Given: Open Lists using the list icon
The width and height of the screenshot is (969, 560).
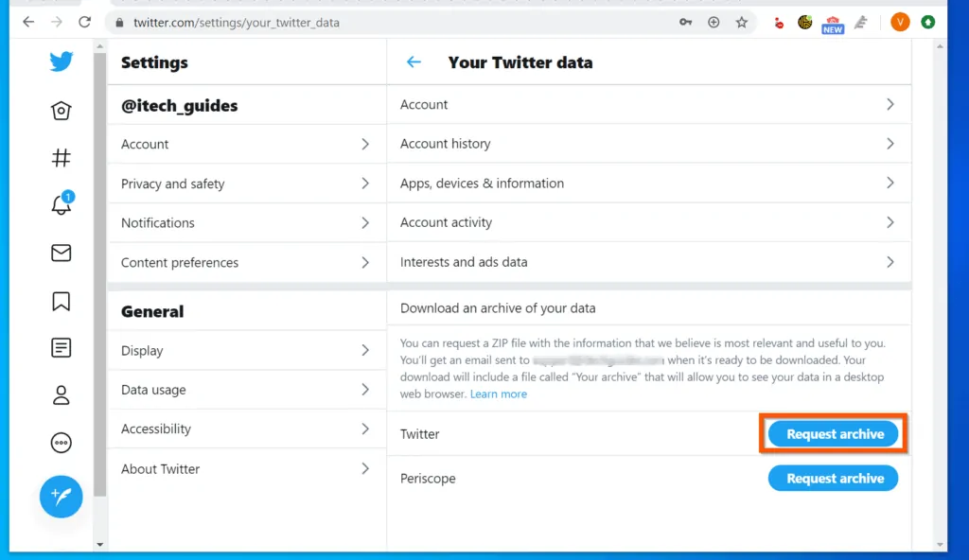Looking at the screenshot, I should (x=61, y=347).
